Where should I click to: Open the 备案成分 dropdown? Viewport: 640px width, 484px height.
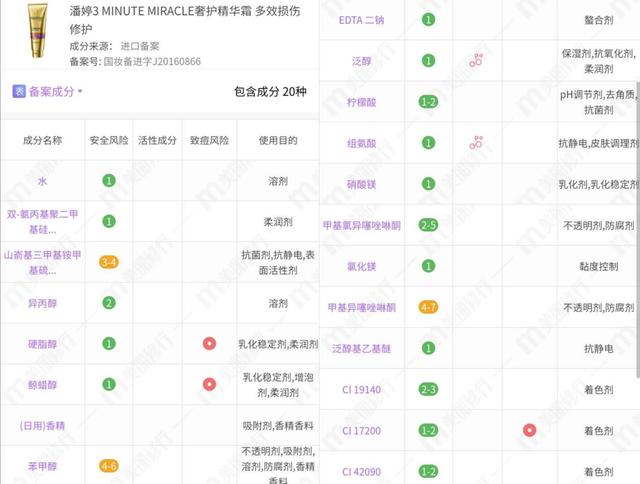[x=56, y=91]
